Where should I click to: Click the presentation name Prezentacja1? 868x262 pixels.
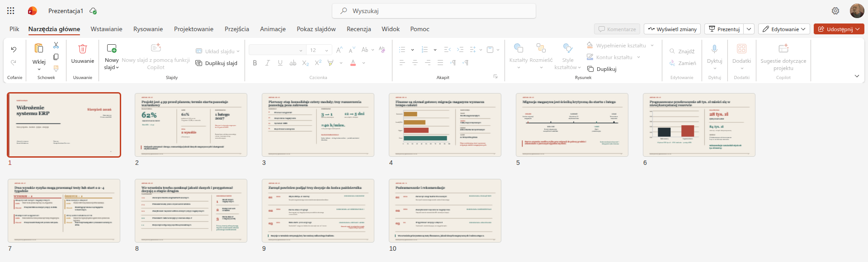[66, 11]
